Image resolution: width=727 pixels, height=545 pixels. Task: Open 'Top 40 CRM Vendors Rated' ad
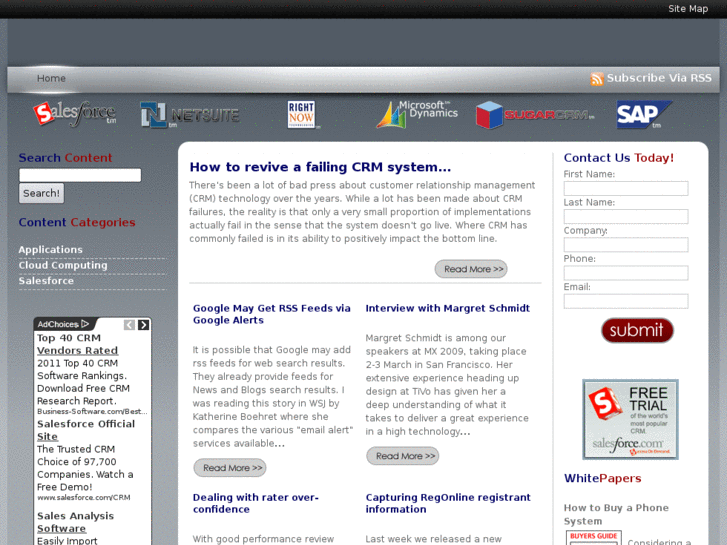tap(77, 344)
